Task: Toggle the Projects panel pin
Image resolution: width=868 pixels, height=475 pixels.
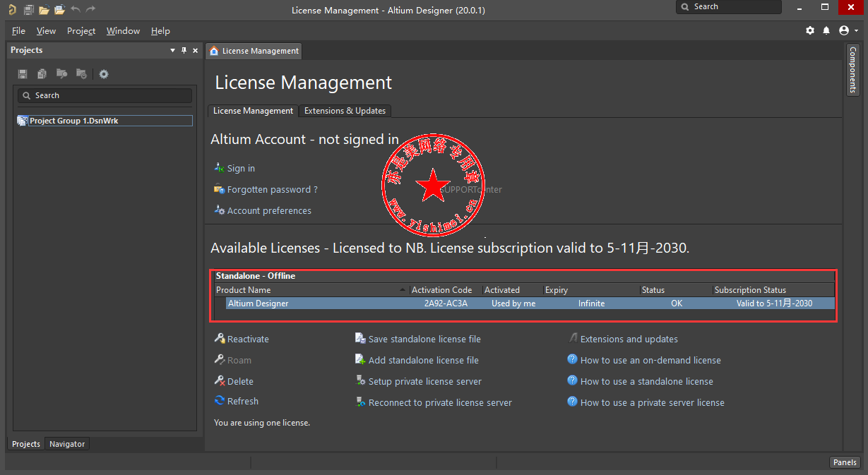Action: pos(184,50)
